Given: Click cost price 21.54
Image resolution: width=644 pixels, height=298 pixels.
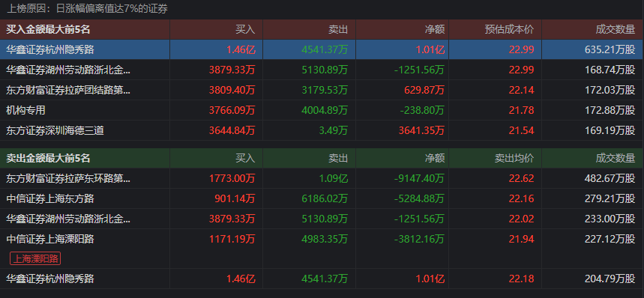Looking at the screenshot, I should tap(522, 130).
